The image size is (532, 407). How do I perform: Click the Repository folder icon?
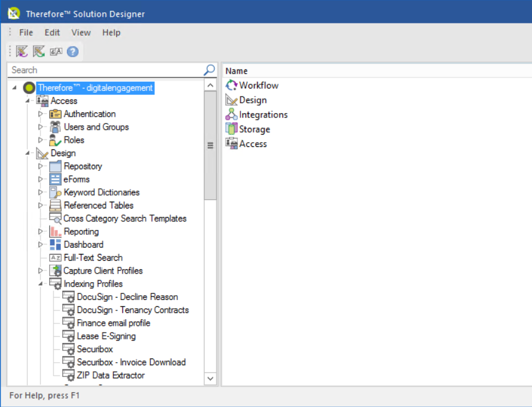point(55,166)
